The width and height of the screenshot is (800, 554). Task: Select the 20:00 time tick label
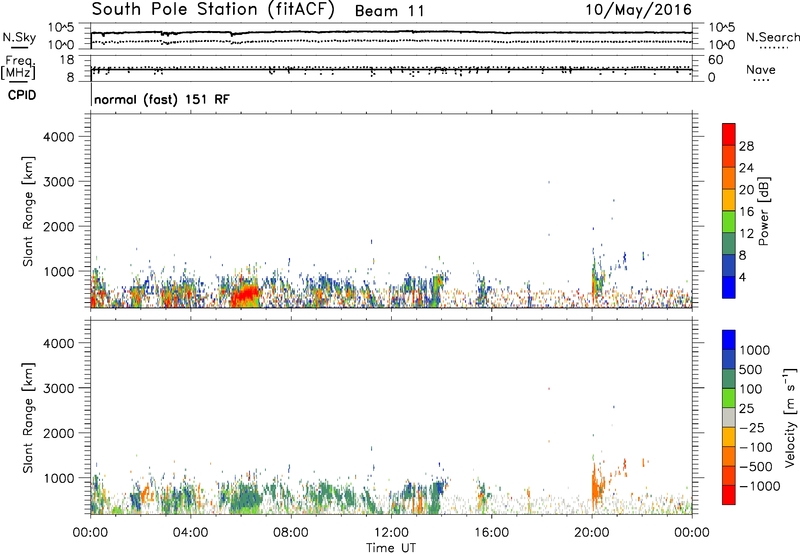point(591,533)
